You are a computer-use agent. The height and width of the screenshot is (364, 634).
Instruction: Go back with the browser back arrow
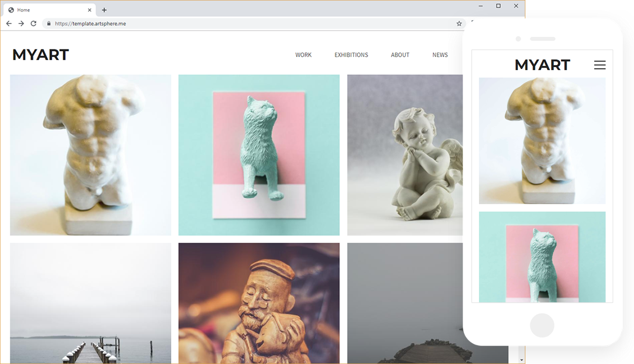tap(9, 24)
